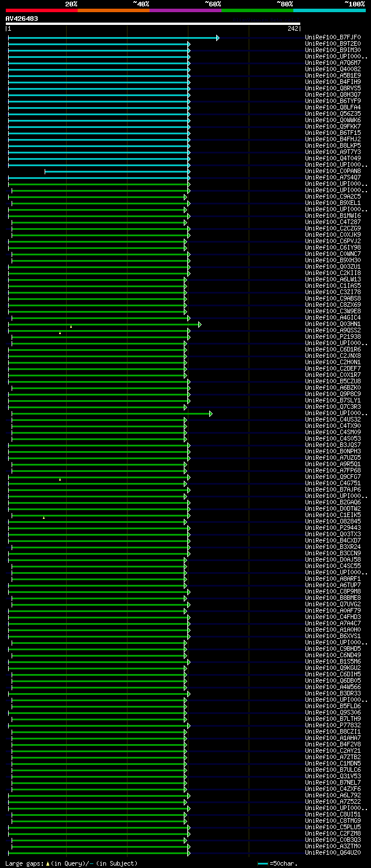Select the UniRef100_B8LKP5 entry

pos(333,146)
